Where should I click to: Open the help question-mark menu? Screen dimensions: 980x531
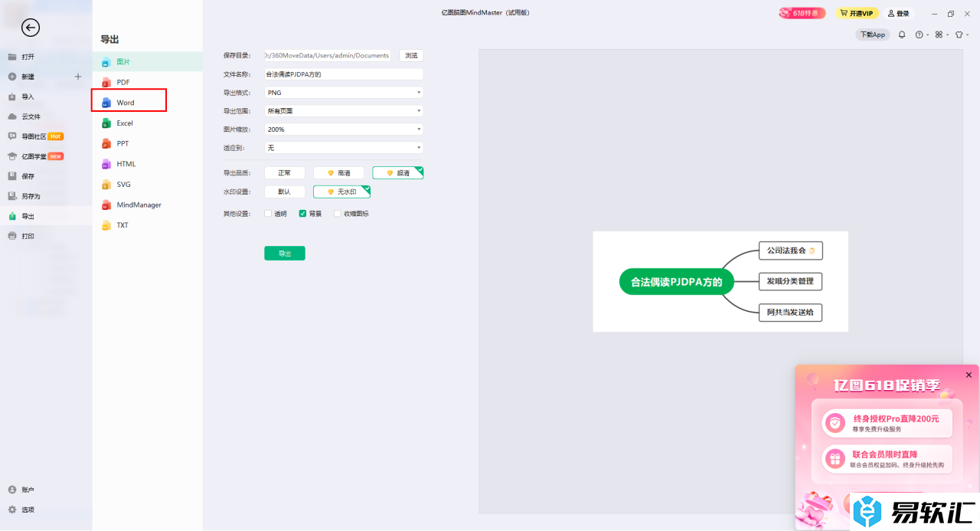click(x=922, y=34)
